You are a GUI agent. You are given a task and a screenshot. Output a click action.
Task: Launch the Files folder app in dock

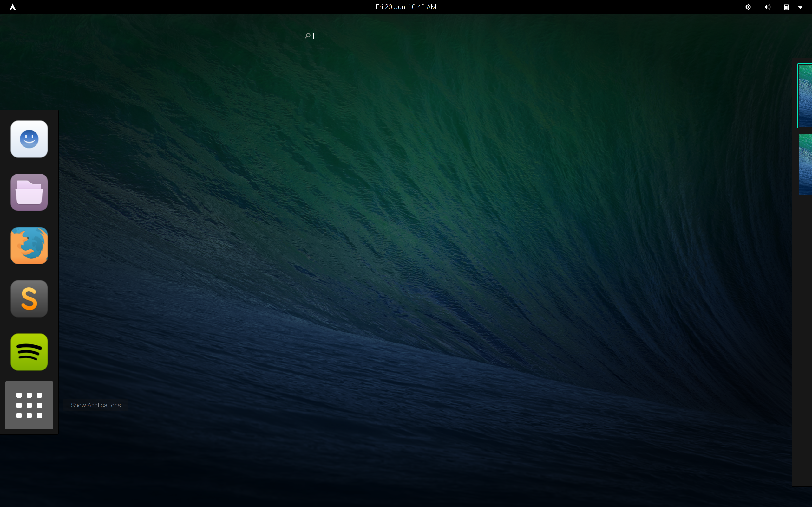tap(29, 192)
